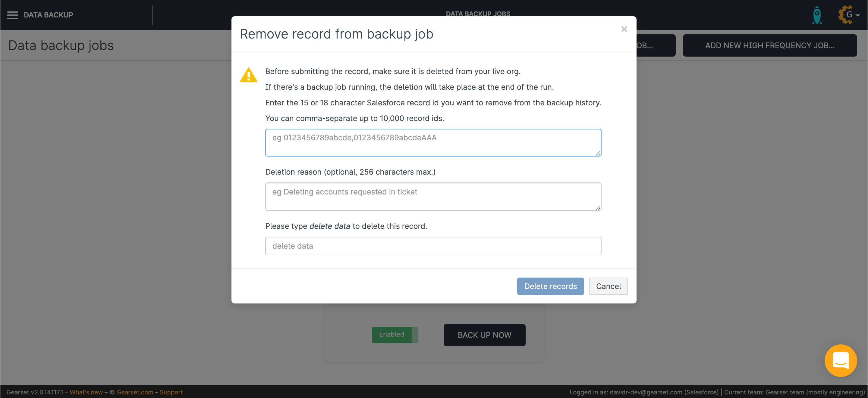The width and height of the screenshot is (868, 398).
Task: Grab the record ids textarea resize handle
Action: [598, 153]
